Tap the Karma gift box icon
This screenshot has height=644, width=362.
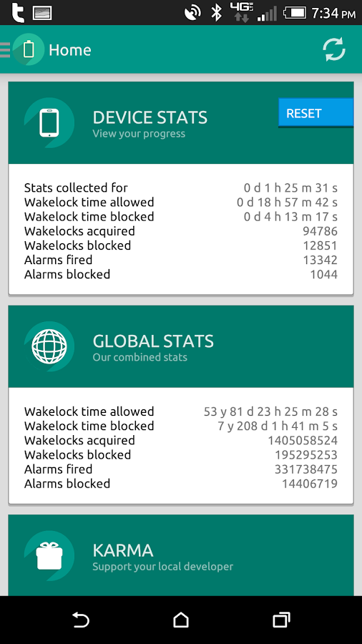point(49,556)
